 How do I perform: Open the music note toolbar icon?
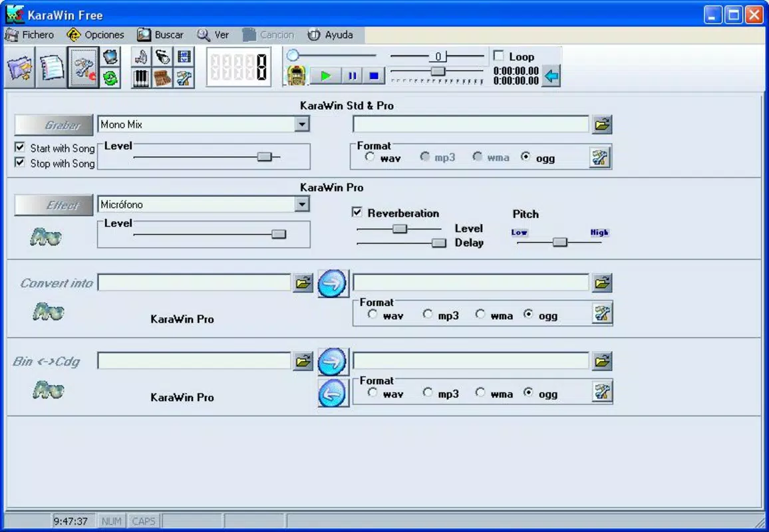(141, 57)
